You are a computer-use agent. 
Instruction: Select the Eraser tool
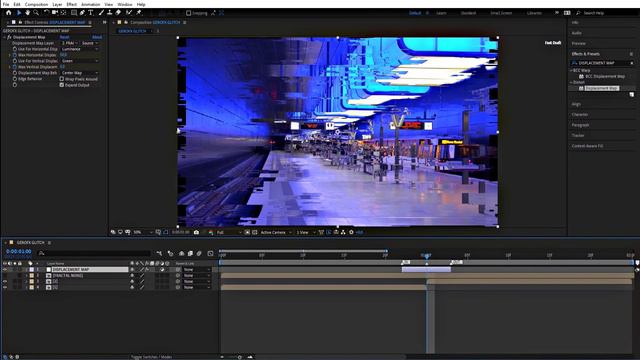coord(118,13)
